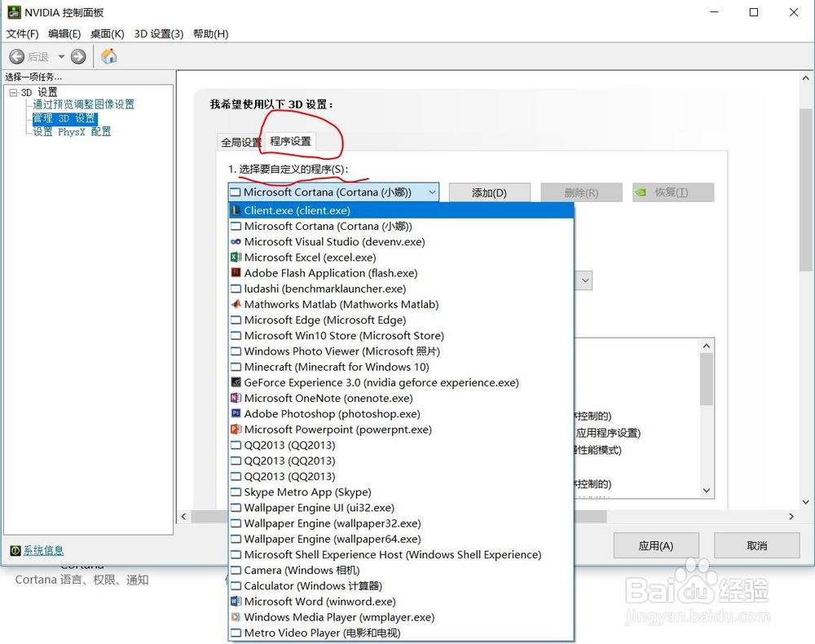Collapse the 3D 设置 tree node

(x=13, y=92)
